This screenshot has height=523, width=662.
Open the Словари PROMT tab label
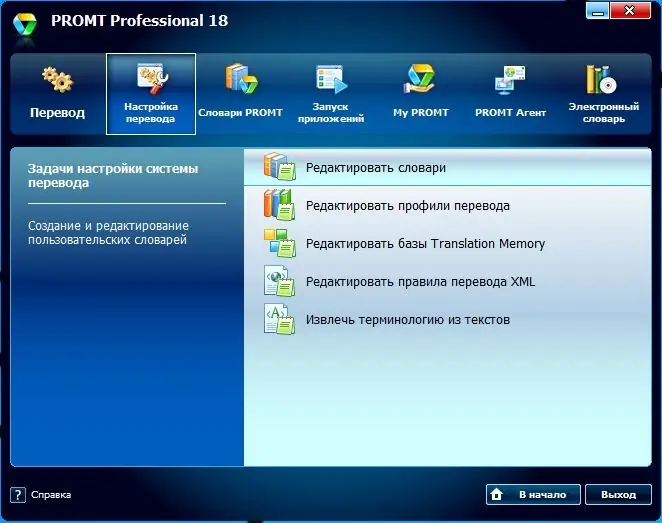pos(240,113)
